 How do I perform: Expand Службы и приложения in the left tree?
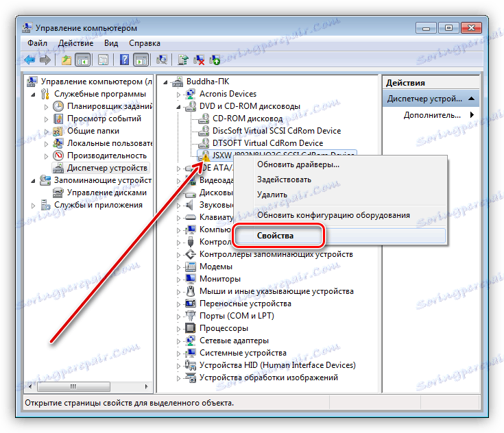click(x=33, y=206)
